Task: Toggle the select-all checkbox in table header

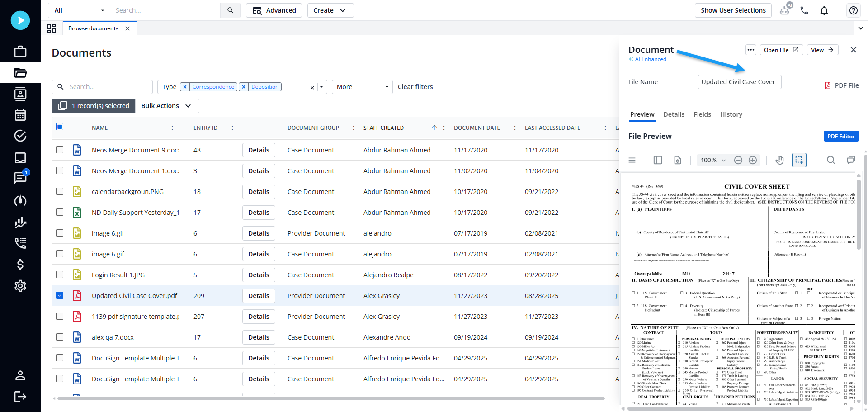Action: (x=60, y=127)
